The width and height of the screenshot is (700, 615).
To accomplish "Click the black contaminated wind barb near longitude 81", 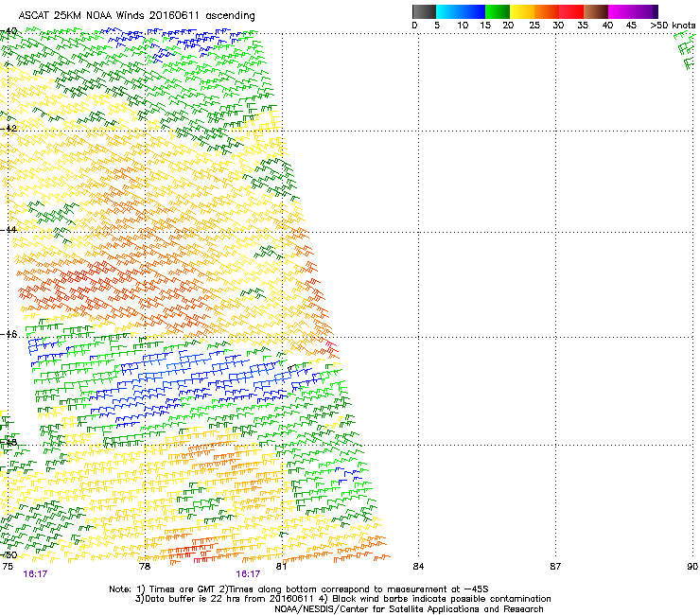I will click(x=291, y=368).
